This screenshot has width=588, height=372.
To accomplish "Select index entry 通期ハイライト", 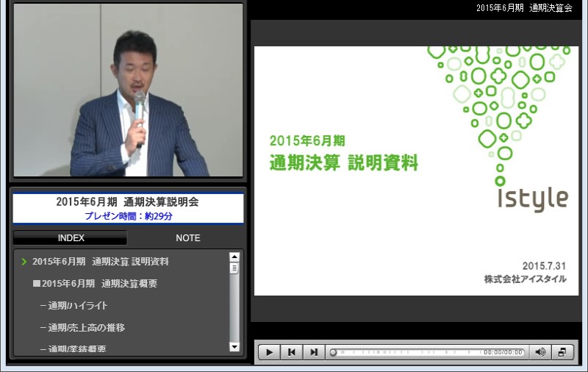I will pos(74,306).
